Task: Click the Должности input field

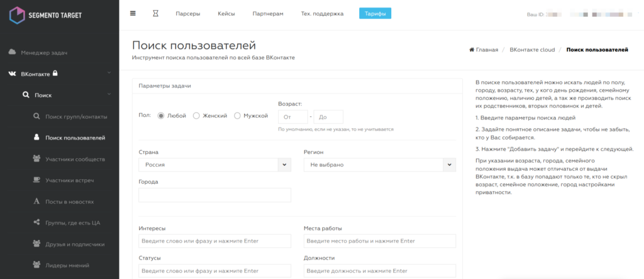Action: [x=380, y=271]
